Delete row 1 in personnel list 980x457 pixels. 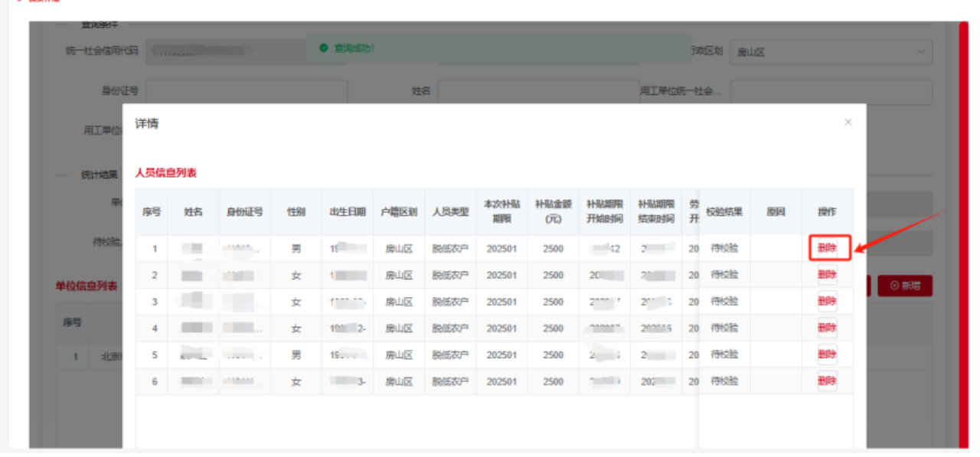click(827, 248)
